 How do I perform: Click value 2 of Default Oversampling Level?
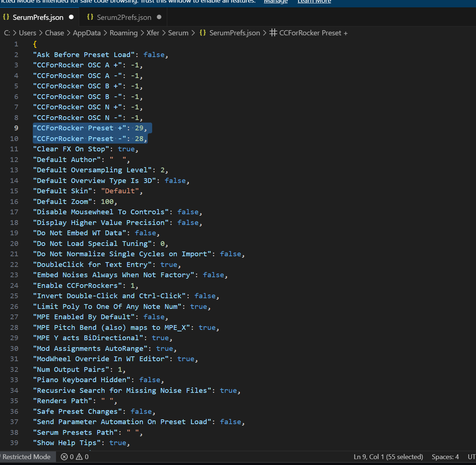point(162,170)
